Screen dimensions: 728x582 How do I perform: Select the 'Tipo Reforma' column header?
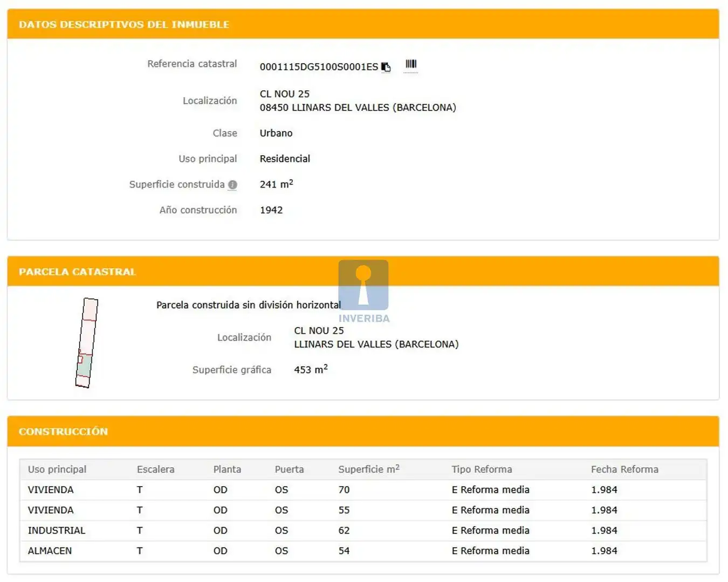pos(482,469)
